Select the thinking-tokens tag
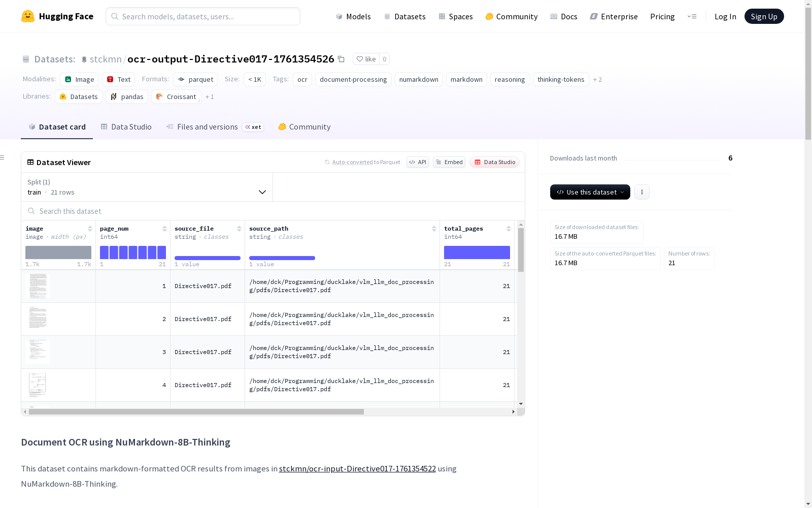 [561, 79]
